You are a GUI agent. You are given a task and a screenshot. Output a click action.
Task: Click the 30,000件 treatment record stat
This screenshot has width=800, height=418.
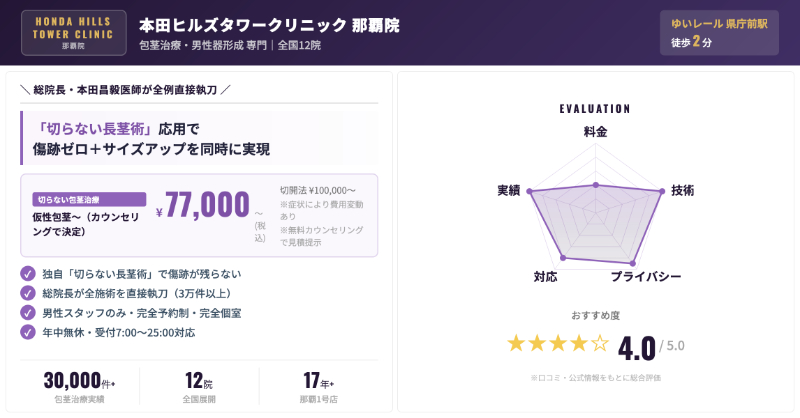(x=79, y=381)
